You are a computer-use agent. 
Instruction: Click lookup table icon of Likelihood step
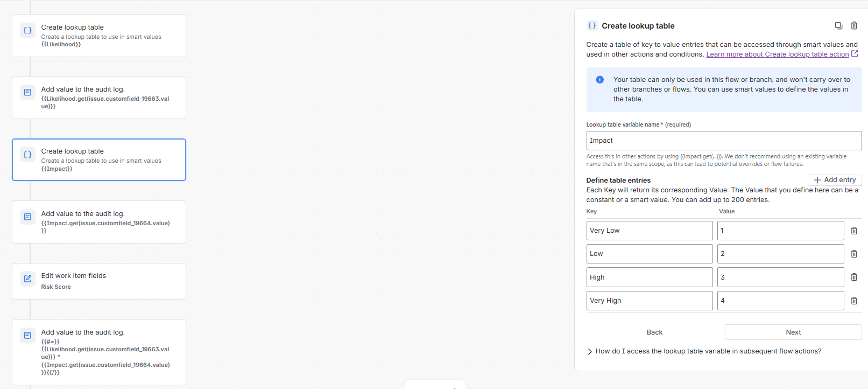[x=27, y=30]
